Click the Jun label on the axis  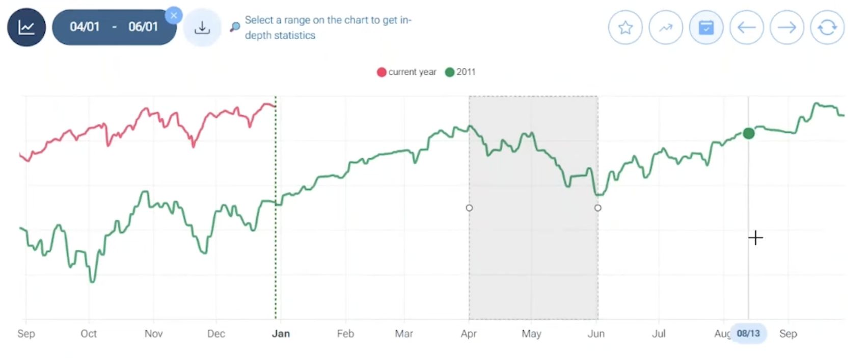[596, 334]
